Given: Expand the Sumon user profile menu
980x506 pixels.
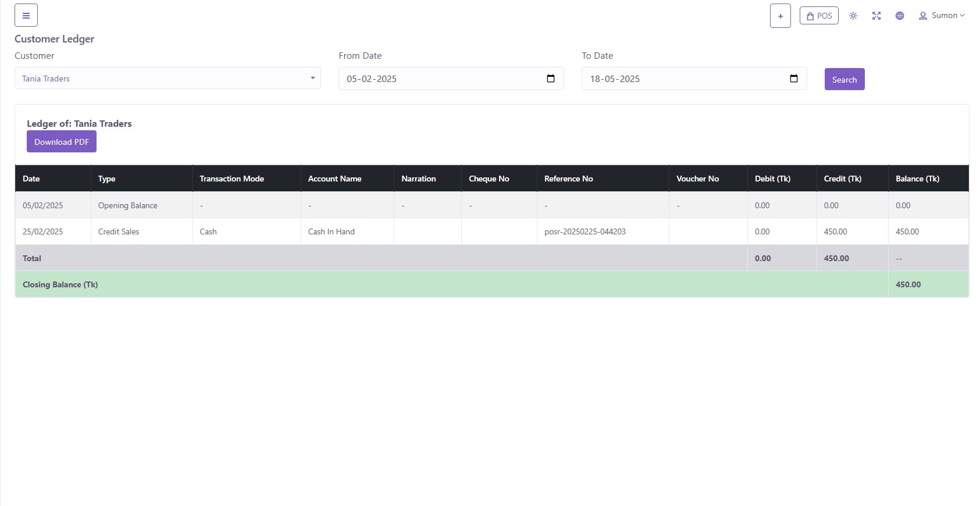Looking at the screenshot, I should point(942,16).
